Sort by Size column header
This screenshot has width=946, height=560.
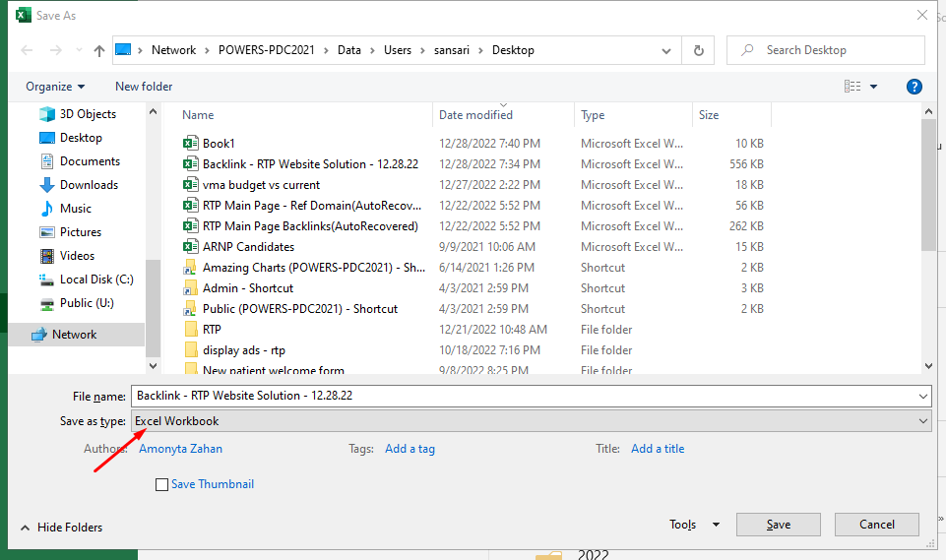tap(709, 114)
